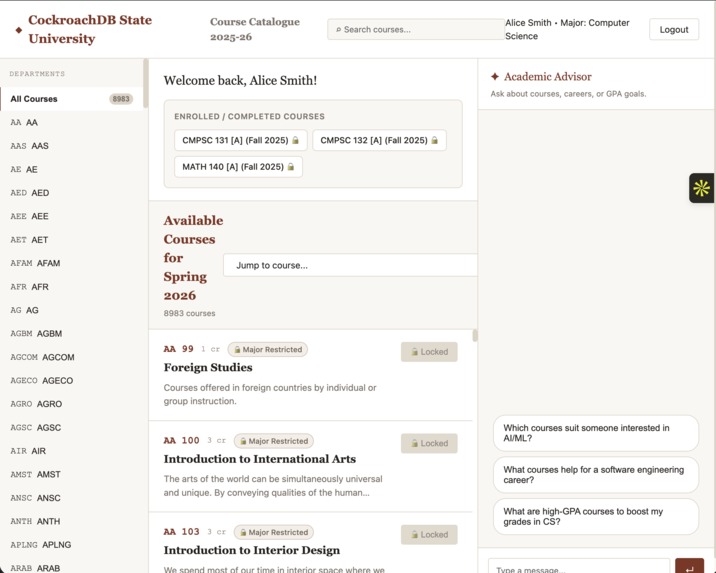The image size is (716, 573).
Task: Send the chat message with arrow button
Action: coord(689,566)
